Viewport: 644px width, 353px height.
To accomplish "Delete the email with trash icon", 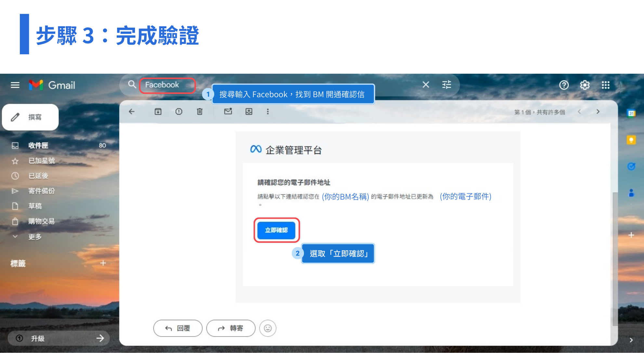I will click(x=200, y=112).
